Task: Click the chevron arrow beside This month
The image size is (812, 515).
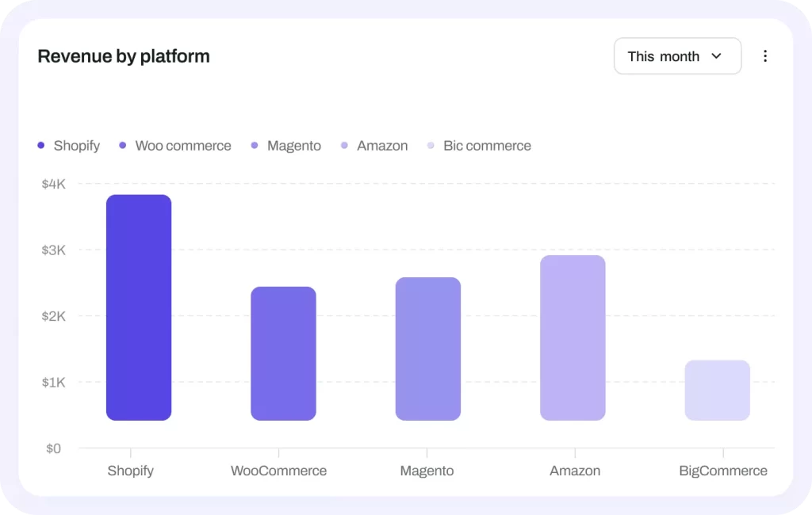Action: click(716, 56)
